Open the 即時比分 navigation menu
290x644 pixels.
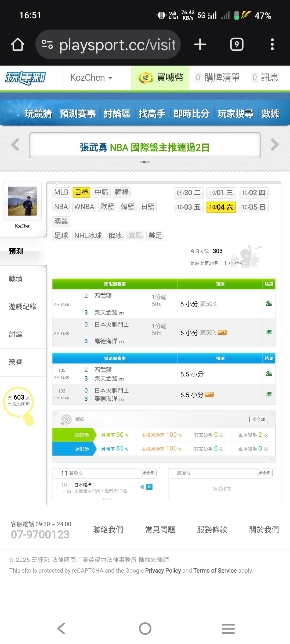191,114
